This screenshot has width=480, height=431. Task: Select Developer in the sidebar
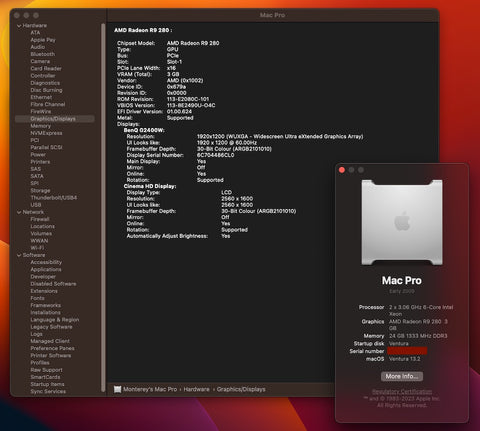click(x=43, y=277)
